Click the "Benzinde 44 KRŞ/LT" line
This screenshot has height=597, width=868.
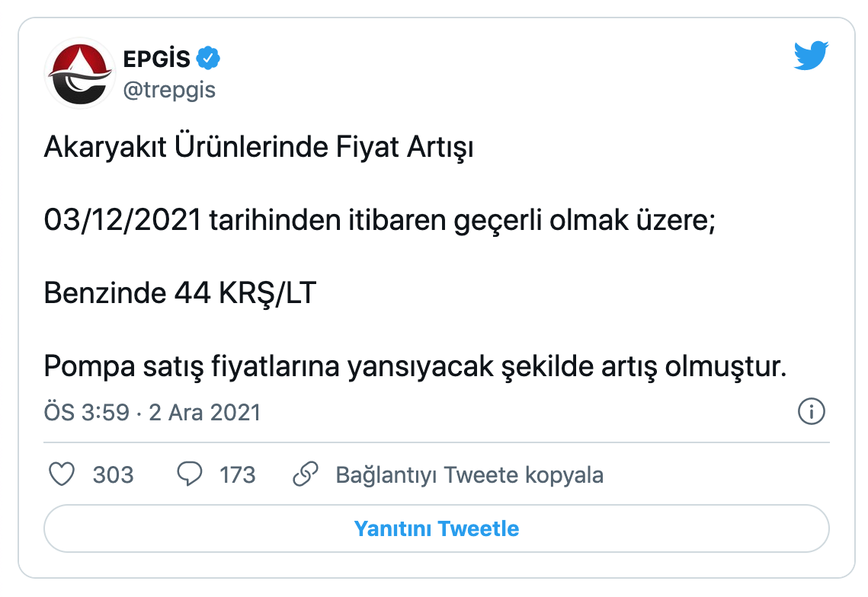[x=180, y=294]
